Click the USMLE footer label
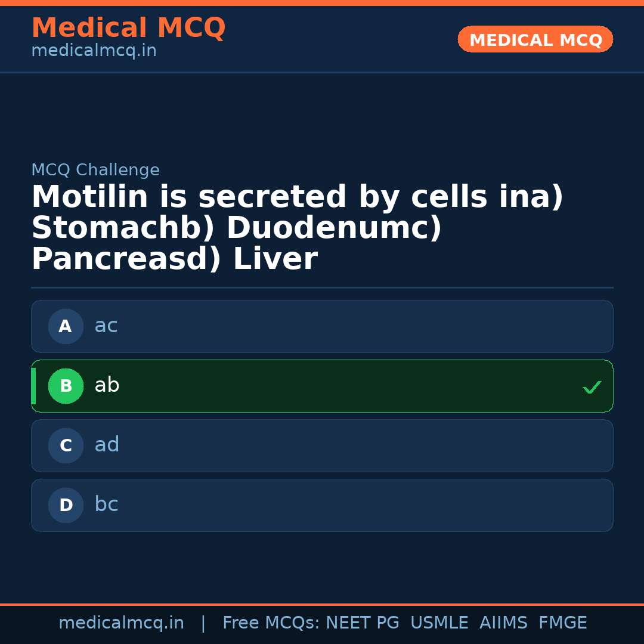 coord(439,622)
